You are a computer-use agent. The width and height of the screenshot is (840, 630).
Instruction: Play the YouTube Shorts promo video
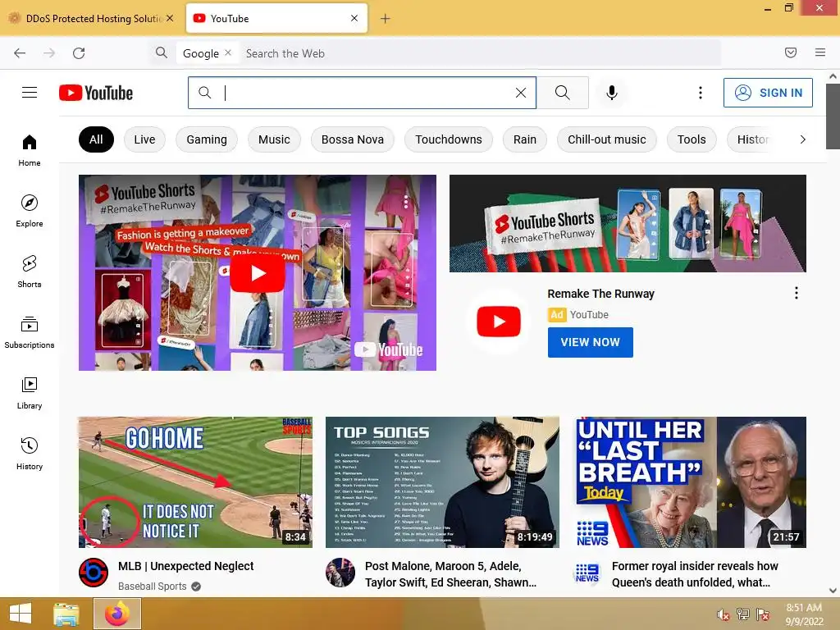point(258,272)
